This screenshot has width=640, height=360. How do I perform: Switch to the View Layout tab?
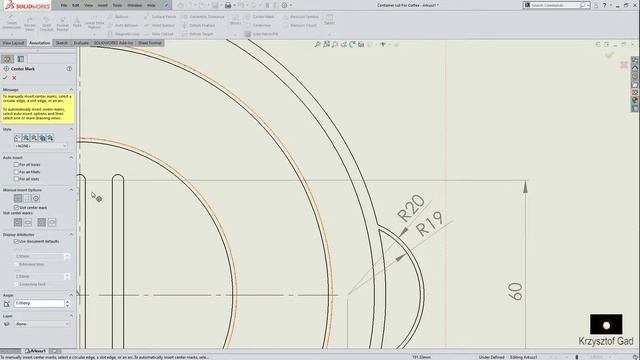(13, 43)
